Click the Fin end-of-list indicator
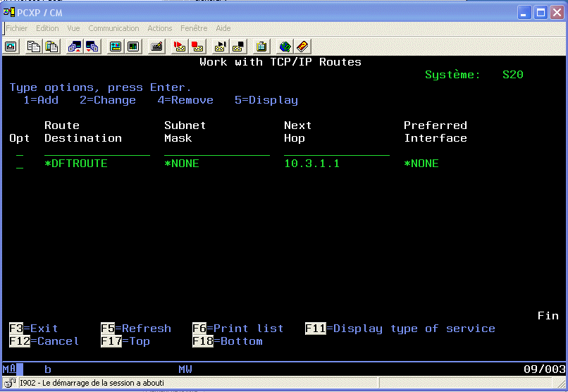 [x=548, y=316]
